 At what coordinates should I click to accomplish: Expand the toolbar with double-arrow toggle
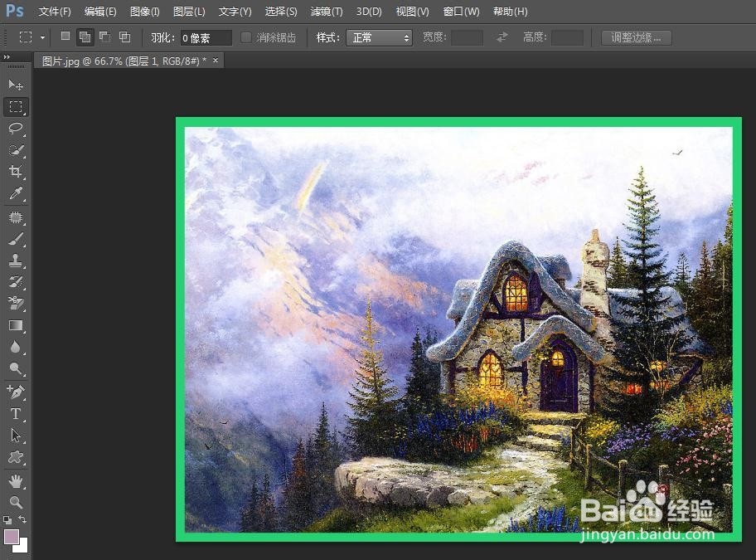pyautogui.click(x=7, y=57)
